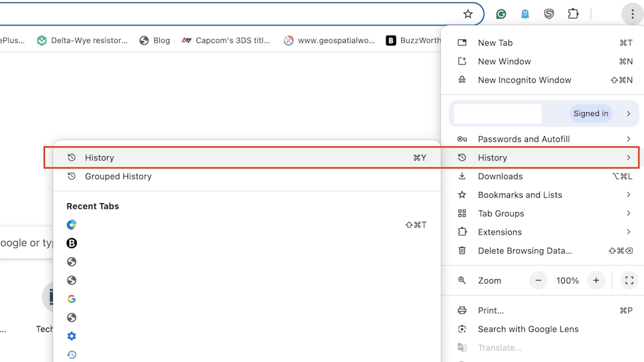
Task: Open the Grammarly extension icon
Action: [x=501, y=14]
